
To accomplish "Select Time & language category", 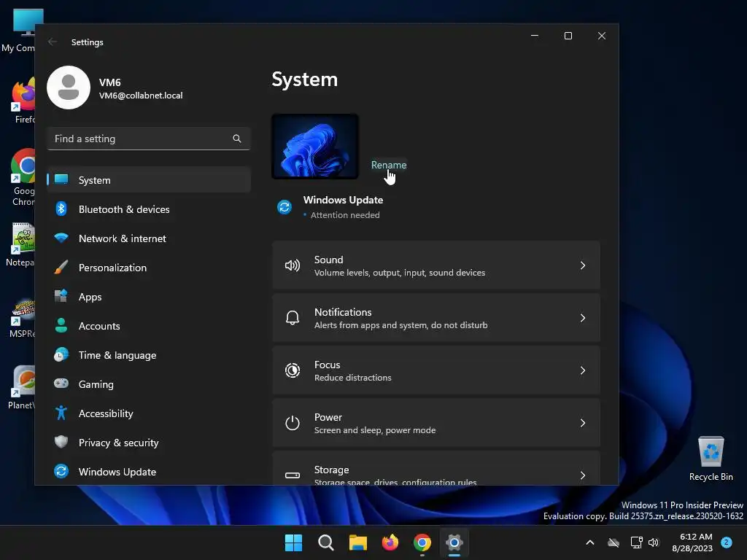I will 149,355.
